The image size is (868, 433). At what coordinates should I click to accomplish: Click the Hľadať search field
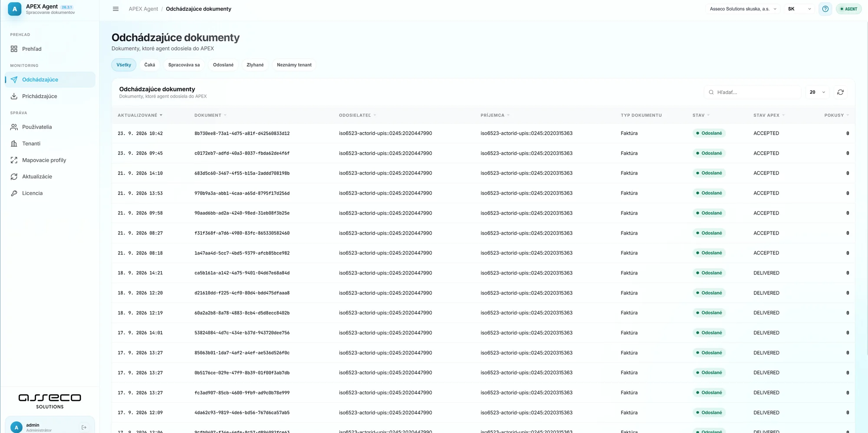[753, 92]
